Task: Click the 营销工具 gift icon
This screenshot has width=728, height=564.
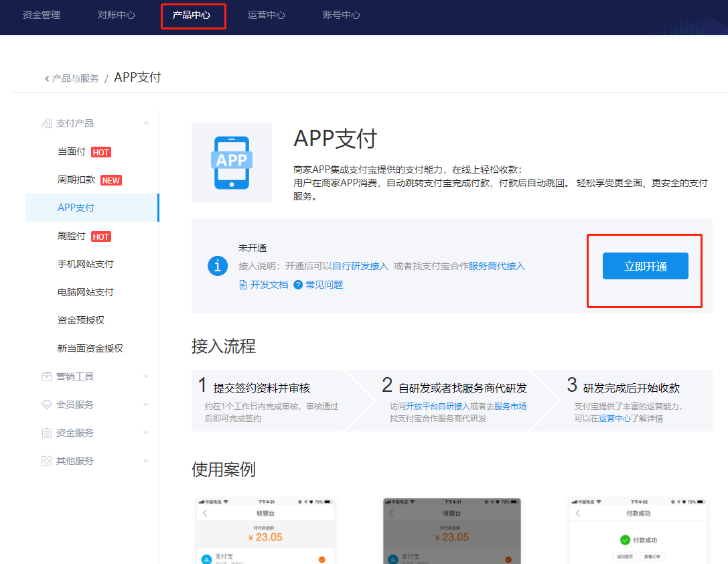Action: pyautogui.click(x=47, y=376)
